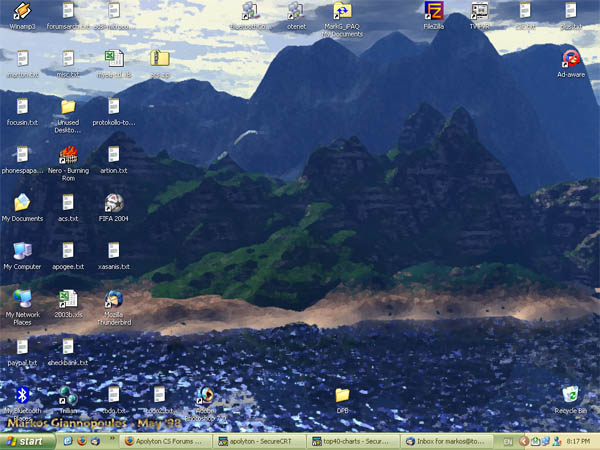Select the DPB folder on the desktop

pos(342,396)
